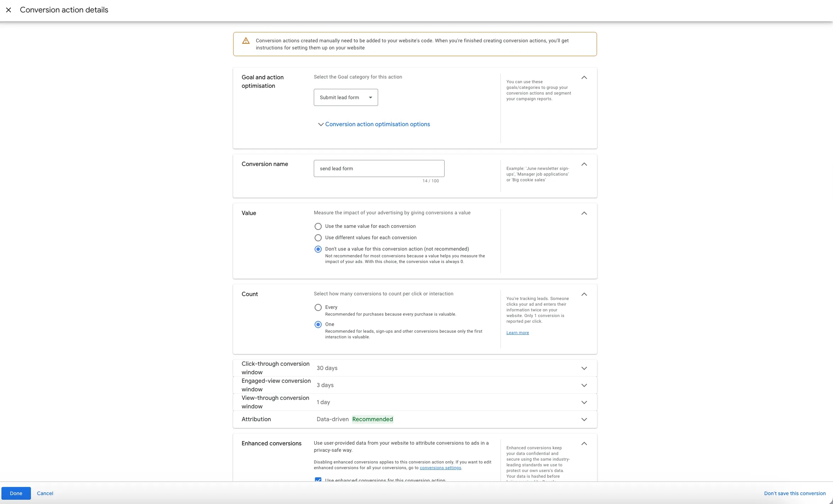Click the green Recommended attribution badge
The image size is (833, 504).
pos(372,419)
